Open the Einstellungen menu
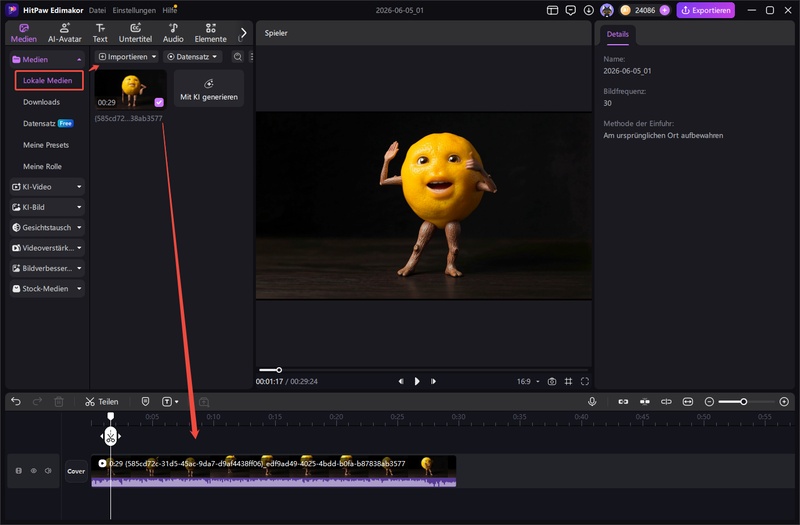Image resolution: width=800 pixels, height=525 pixels. click(x=134, y=10)
